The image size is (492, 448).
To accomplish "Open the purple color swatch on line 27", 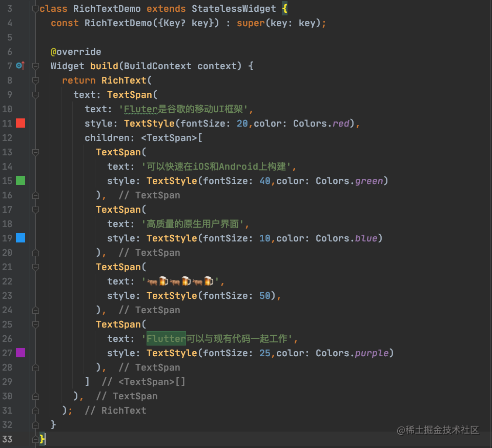I will coord(20,353).
